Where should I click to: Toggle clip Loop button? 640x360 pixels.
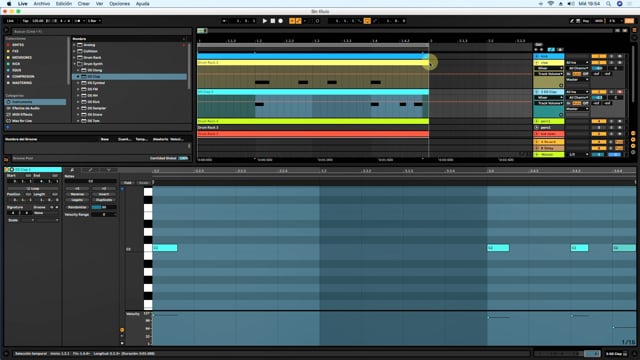tap(33, 189)
